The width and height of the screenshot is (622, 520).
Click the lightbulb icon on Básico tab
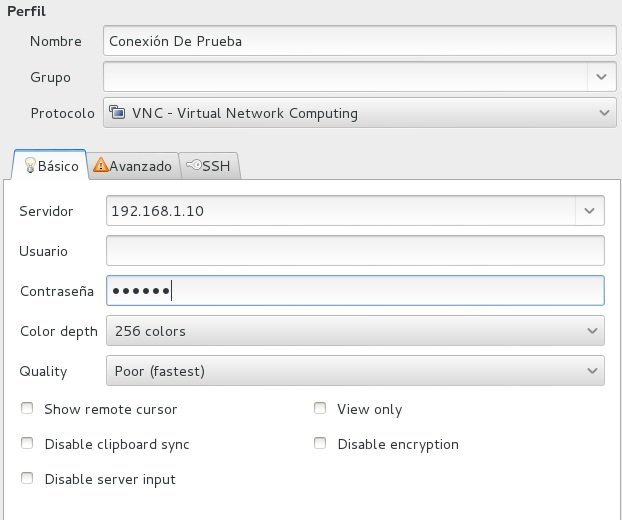29,166
